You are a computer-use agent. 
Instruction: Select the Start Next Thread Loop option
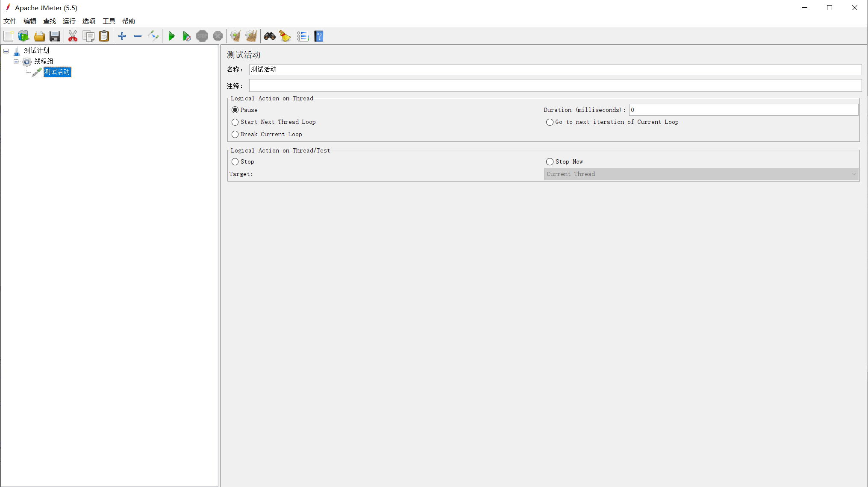tap(235, 122)
